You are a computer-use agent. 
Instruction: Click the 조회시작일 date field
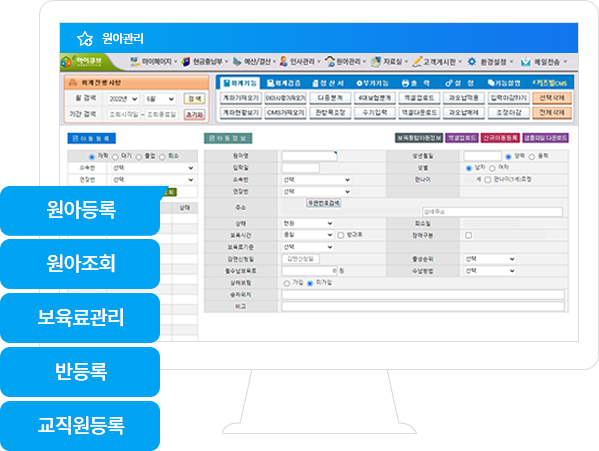[x=124, y=115]
